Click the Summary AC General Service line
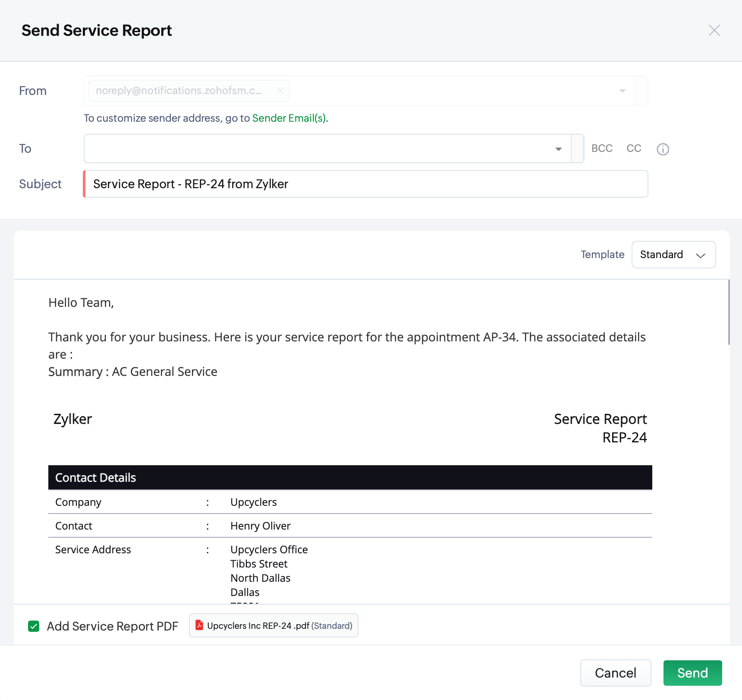The height and width of the screenshot is (700, 742). point(133,372)
